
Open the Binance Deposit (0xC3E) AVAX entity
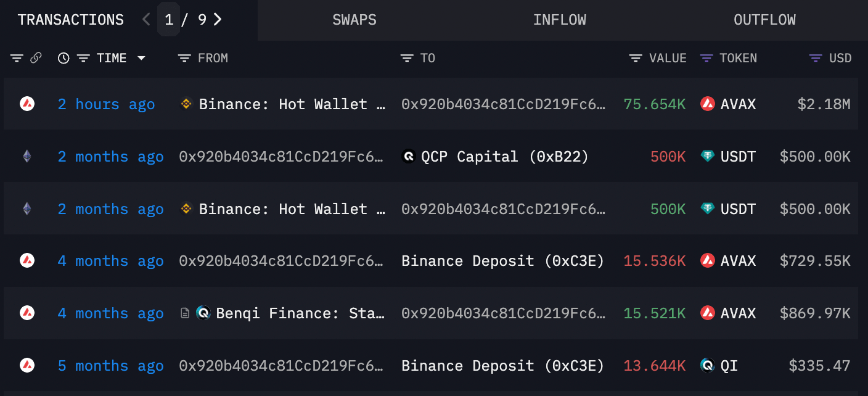tap(502, 261)
